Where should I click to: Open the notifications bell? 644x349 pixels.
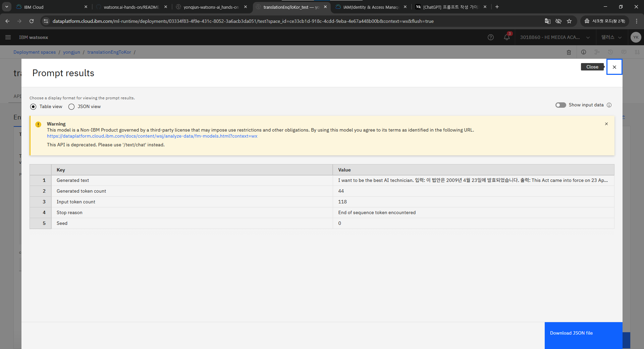(507, 37)
